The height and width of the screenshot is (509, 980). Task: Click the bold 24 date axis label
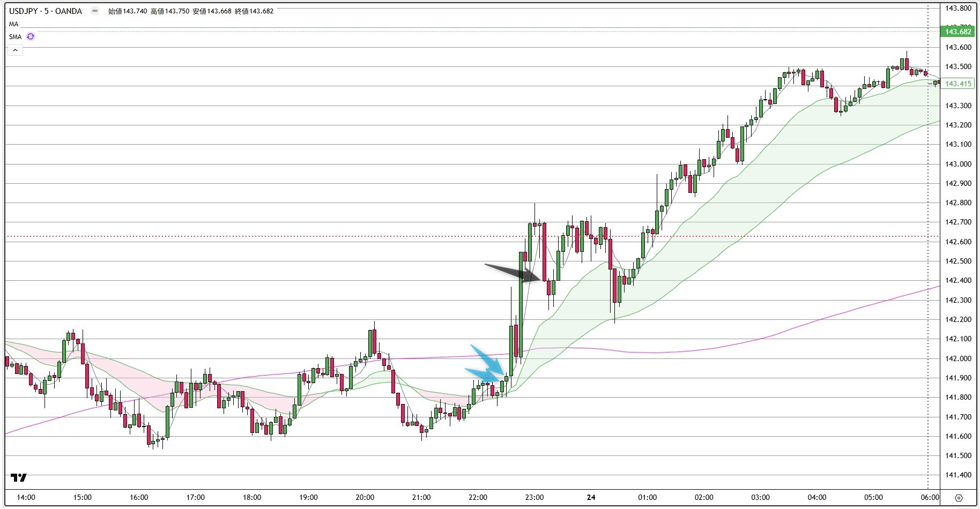591,497
